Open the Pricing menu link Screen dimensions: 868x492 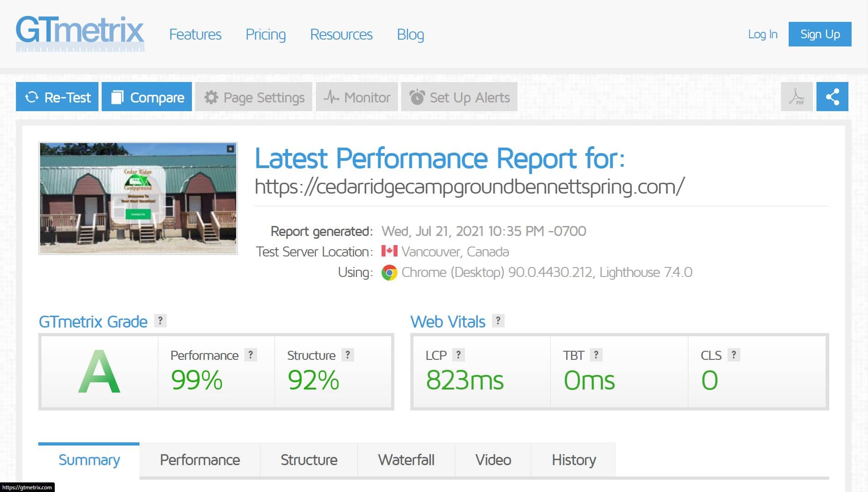[265, 35]
